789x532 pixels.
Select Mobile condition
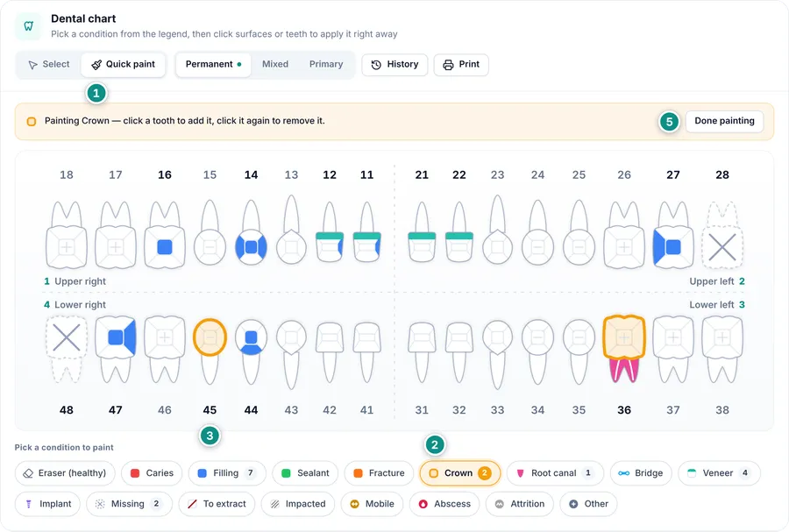pos(372,504)
